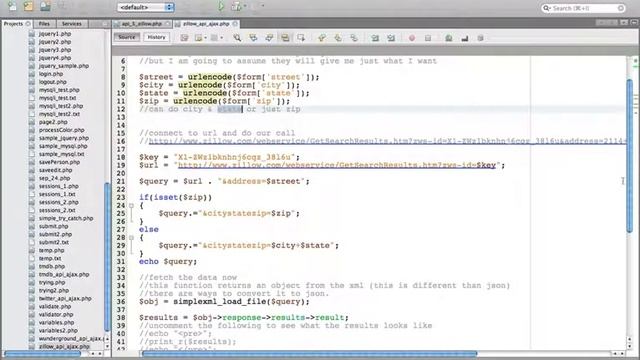Screen dimensions: 640x360
Task: Click the Find Next Occurrence icon
Action: 269,38
